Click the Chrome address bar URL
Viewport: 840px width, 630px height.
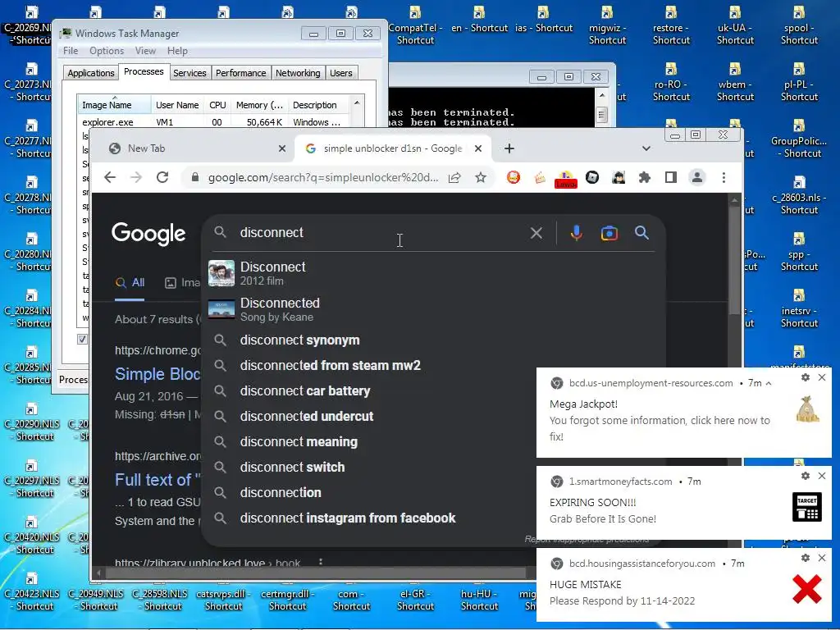(323, 177)
